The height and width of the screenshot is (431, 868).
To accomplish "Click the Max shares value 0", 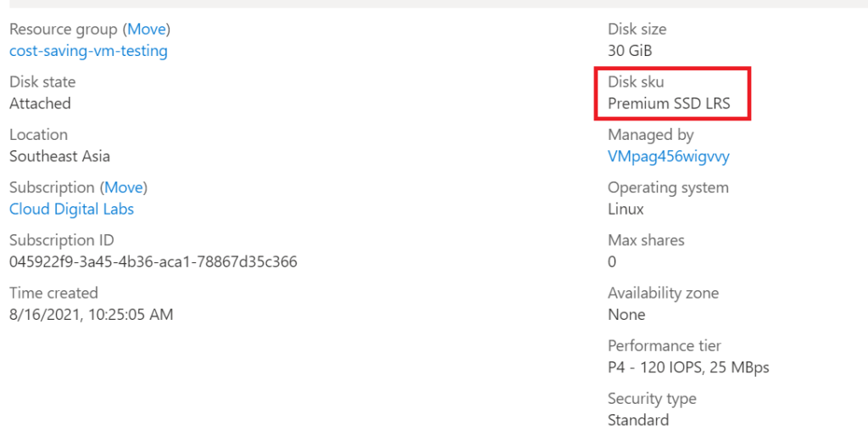I will (x=612, y=261).
